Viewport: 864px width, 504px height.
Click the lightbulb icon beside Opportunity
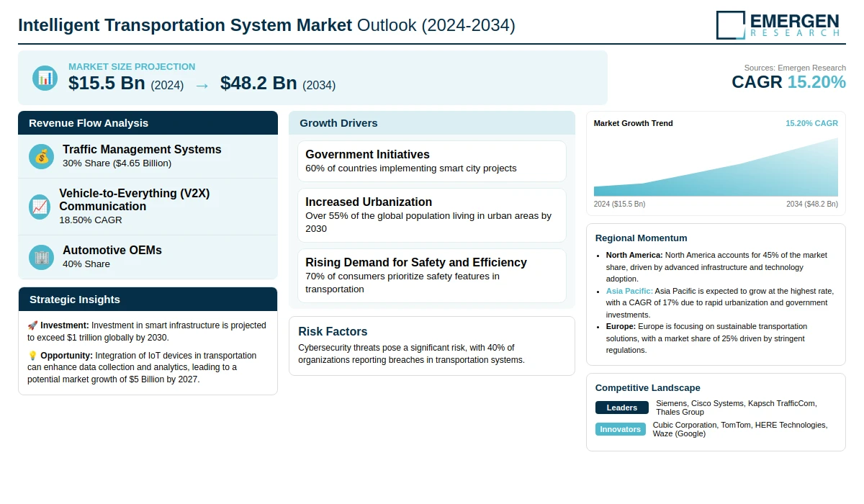pos(32,356)
